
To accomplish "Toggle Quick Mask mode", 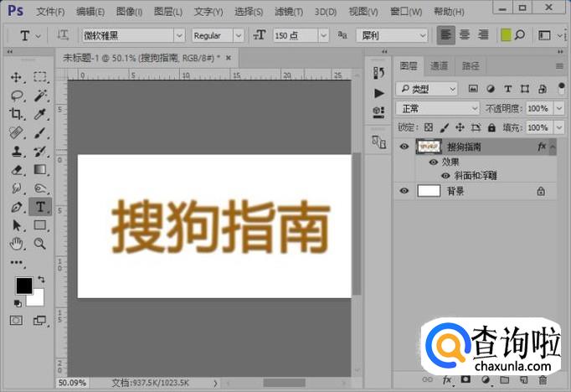I will point(16,321).
